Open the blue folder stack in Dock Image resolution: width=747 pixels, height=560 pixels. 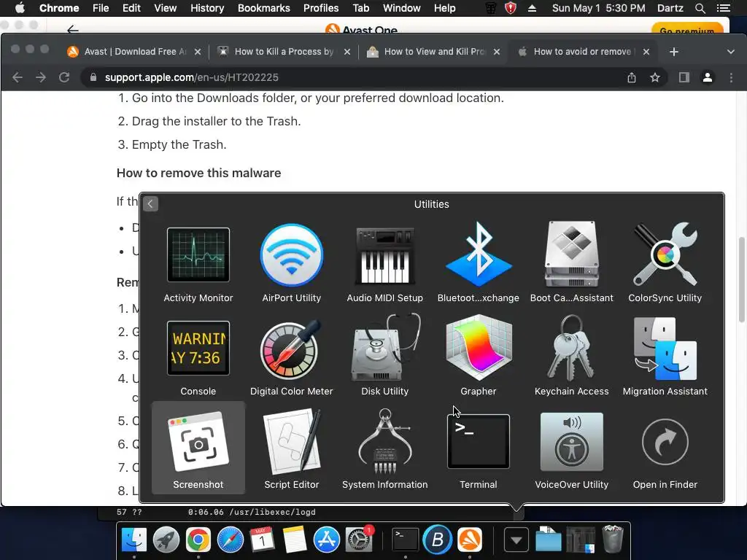point(549,540)
